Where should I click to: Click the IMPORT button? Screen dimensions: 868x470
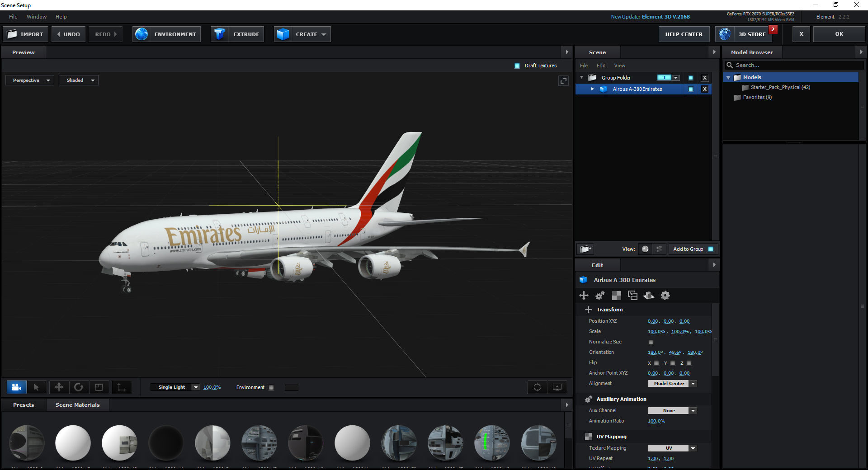(25, 34)
